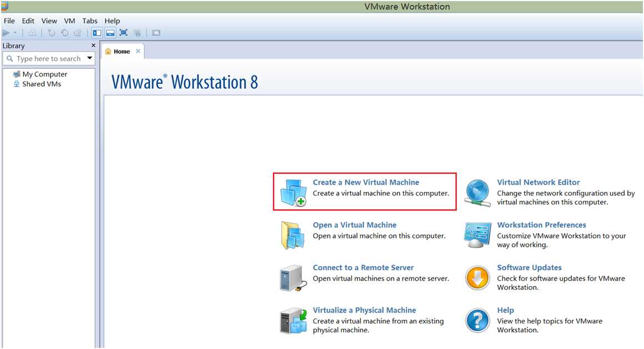Click the Virtualize a Physical Machine link

point(364,310)
